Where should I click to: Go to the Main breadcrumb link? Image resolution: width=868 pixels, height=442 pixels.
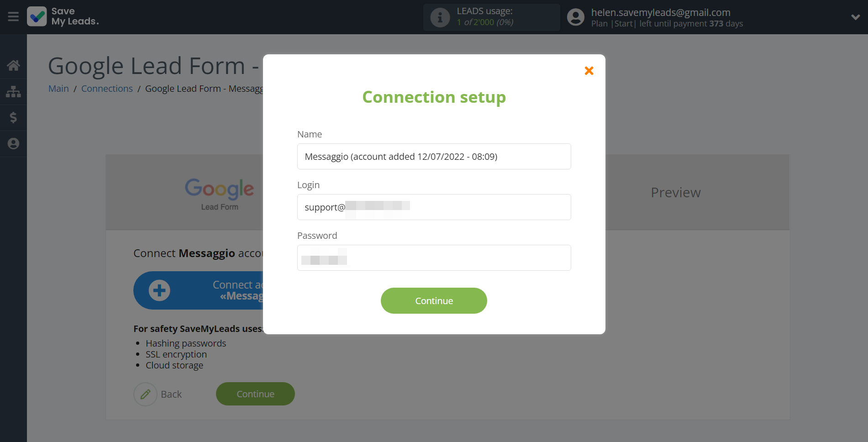[58, 89]
